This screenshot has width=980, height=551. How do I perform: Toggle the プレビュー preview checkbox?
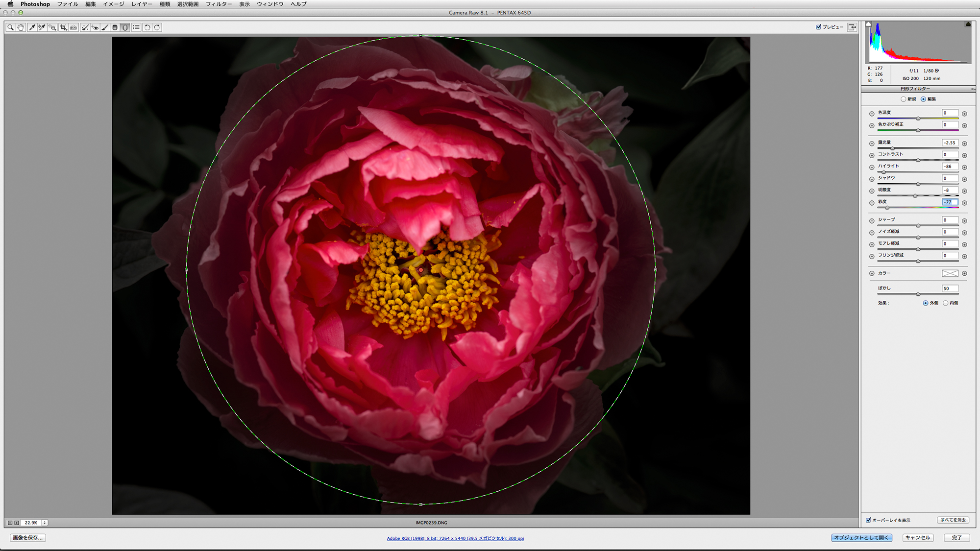coord(818,27)
